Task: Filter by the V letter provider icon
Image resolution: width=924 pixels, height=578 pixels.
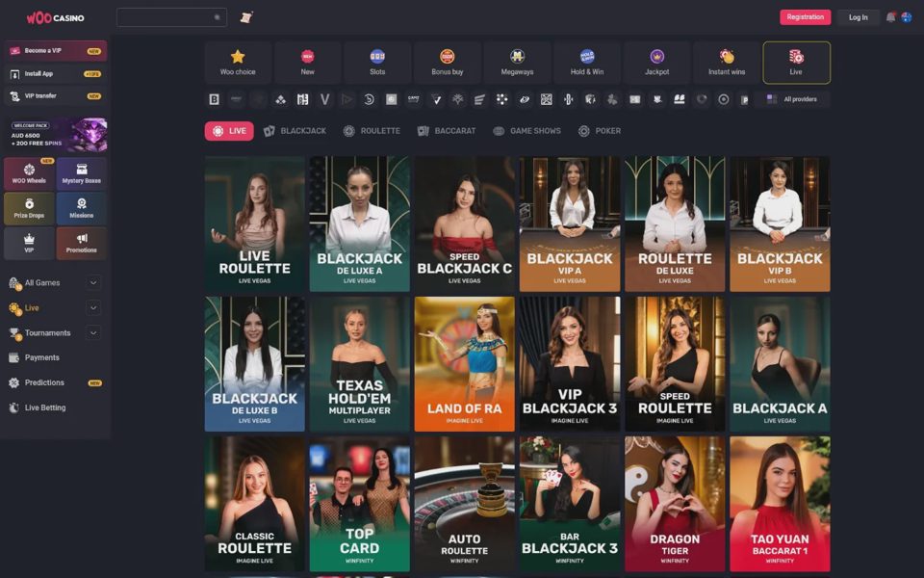Action: (x=324, y=99)
